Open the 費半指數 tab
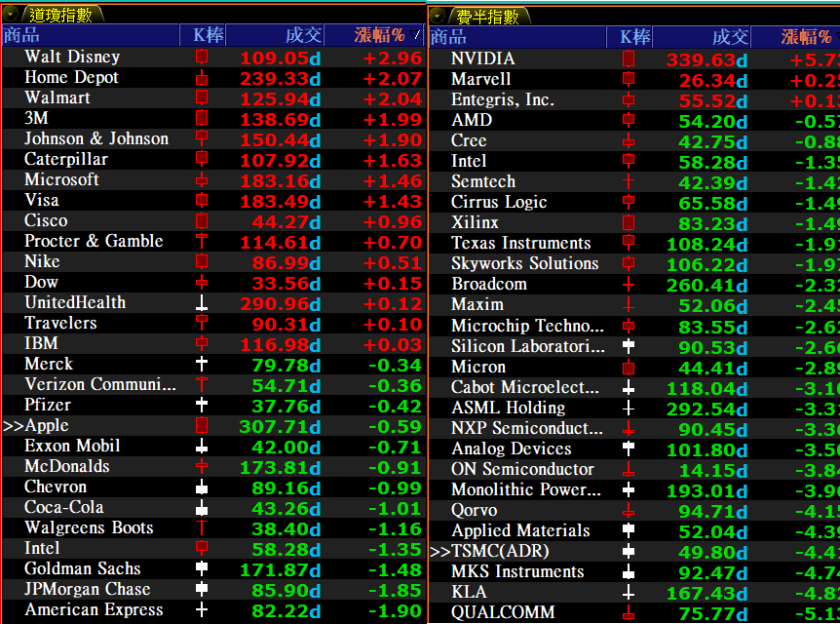Screen dimensions: 840x624 pos(487,17)
